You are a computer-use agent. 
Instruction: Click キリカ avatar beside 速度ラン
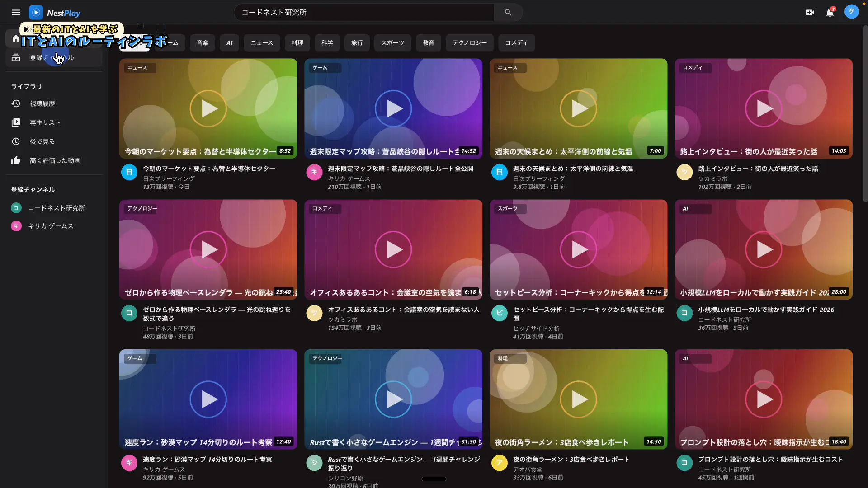[x=129, y=463]
